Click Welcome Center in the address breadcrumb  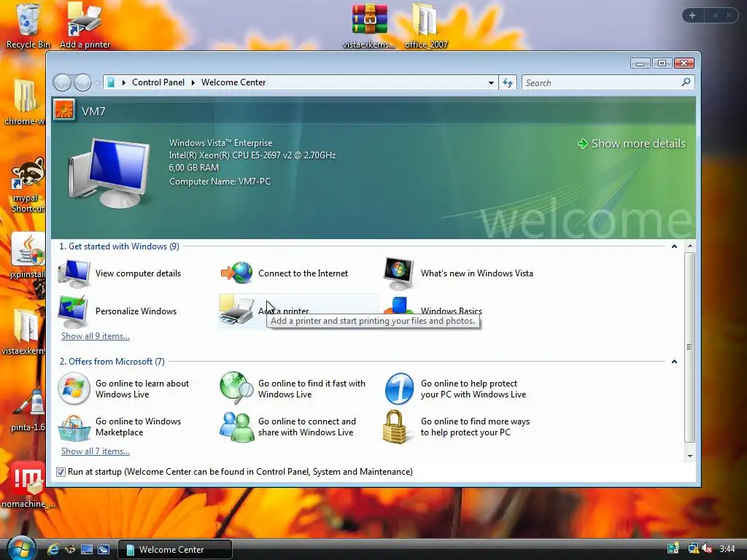[x=233, y=82]
